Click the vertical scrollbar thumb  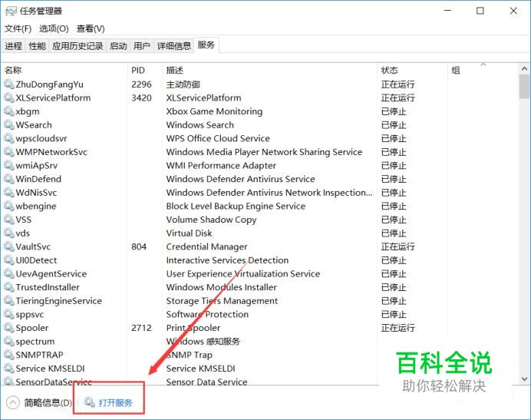coord(524,87)
